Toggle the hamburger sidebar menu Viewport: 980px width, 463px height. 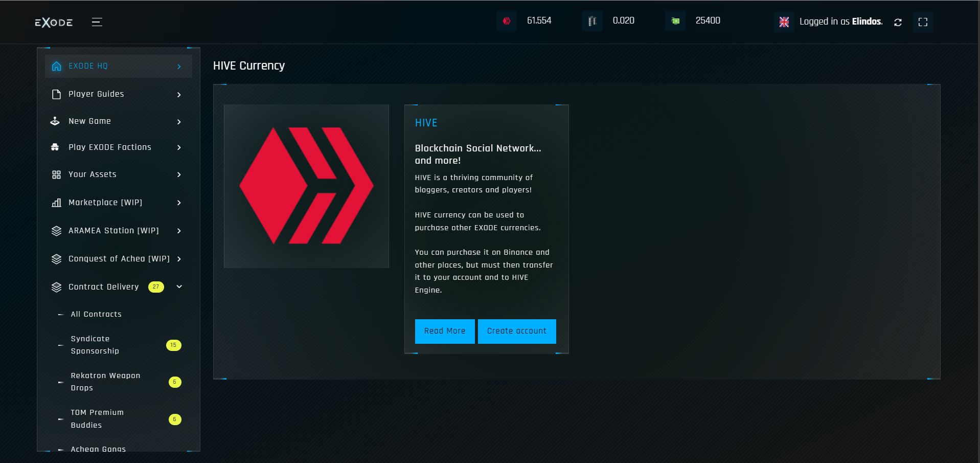pyautogui.click(x=97, y=22)
